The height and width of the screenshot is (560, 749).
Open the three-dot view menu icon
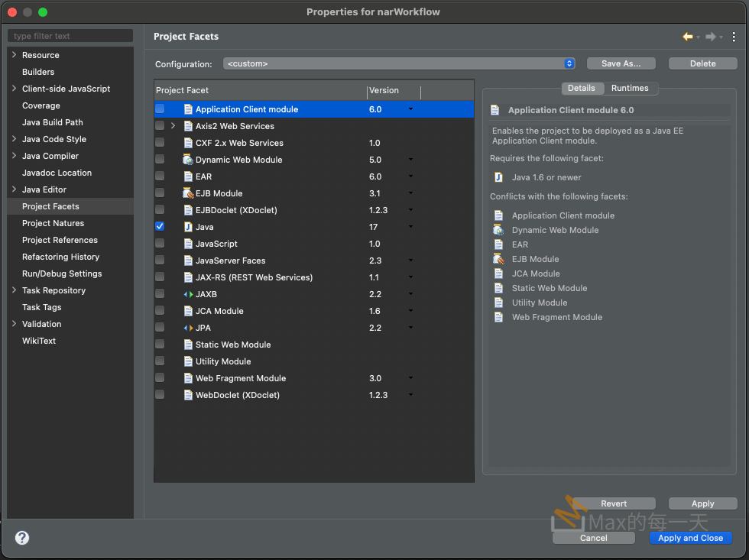734,37
